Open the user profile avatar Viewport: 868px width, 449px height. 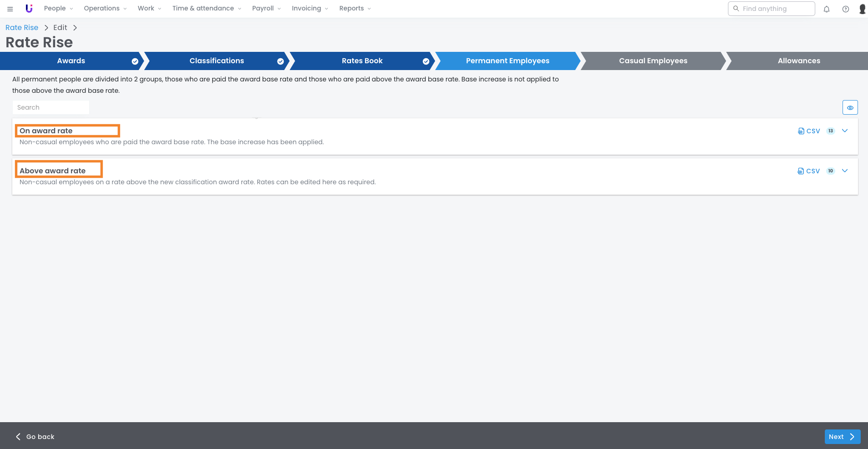[x=862, y=9]
